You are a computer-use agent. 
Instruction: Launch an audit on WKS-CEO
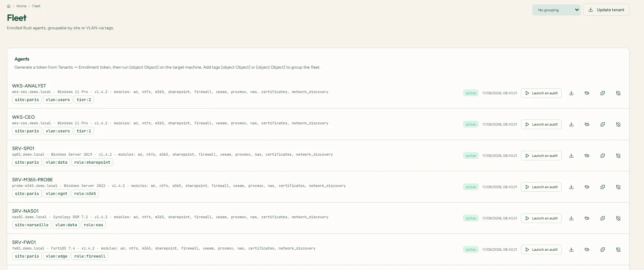pos(541,124)
